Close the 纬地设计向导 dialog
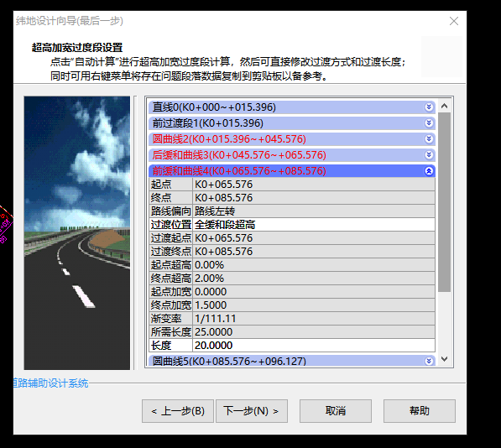The height and width of the screenshot is (448, 501). pyautogui.click(x=454, y=21)
